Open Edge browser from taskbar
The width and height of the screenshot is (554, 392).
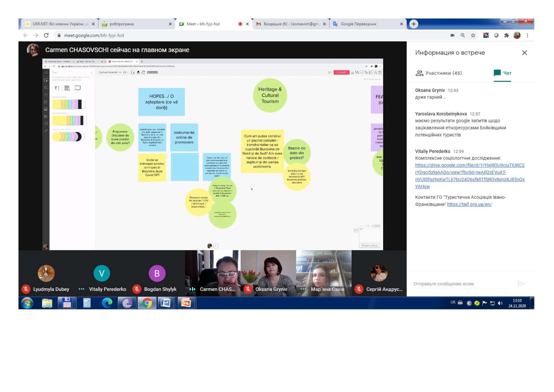107,303
